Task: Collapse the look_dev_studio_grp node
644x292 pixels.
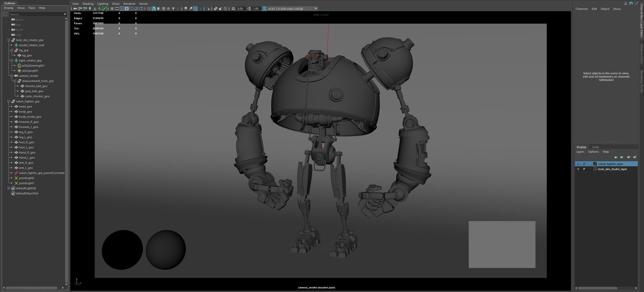Action: (9, 40)
